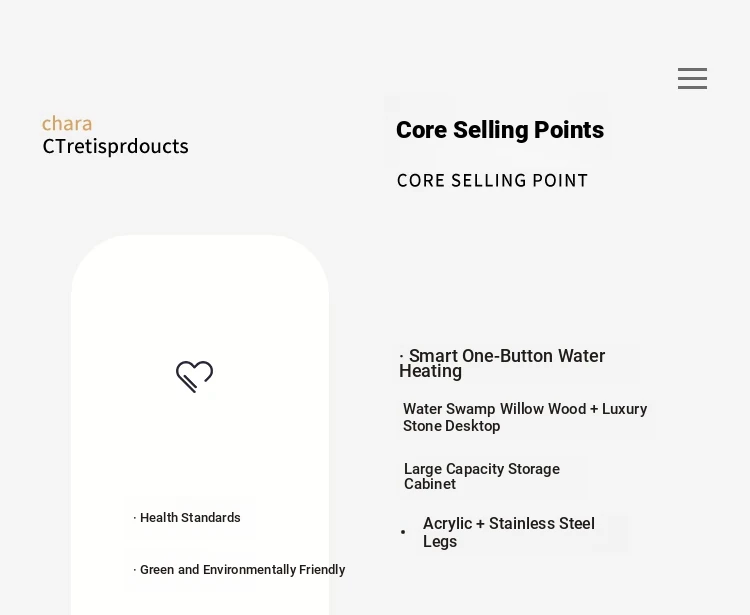Viewport: 750px width, 615px height.
Task: Click the orange chara label
Action: (67, 123)
